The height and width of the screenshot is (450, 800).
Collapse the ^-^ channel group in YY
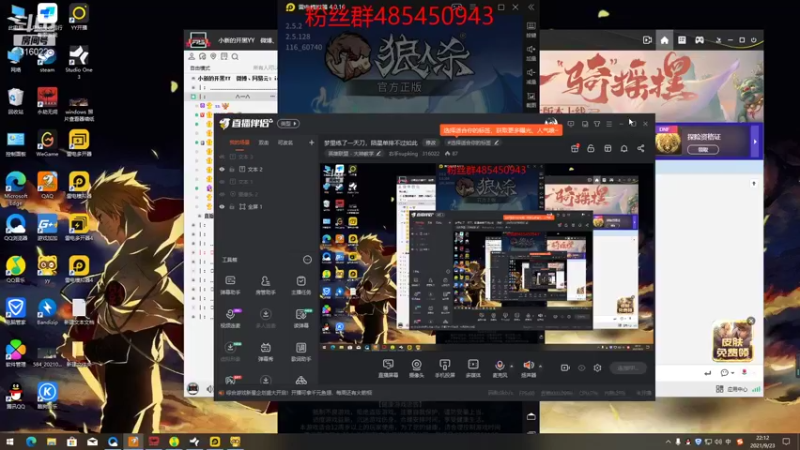click(x=193, y=96)
